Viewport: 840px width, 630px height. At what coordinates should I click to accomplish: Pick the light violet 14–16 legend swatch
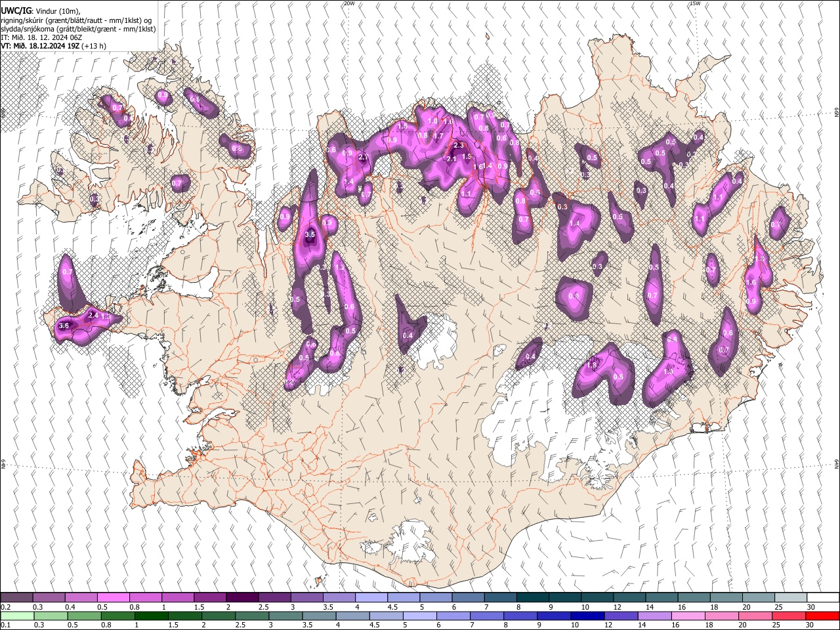654,616
